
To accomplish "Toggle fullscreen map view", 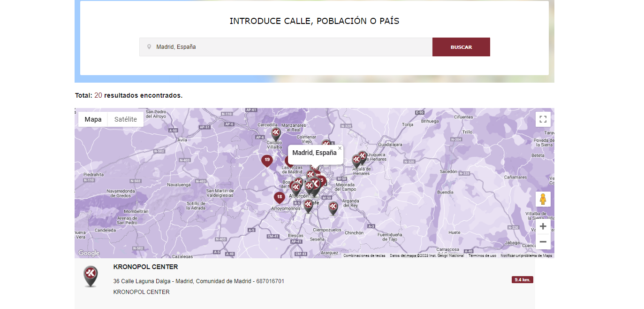I will click(543, 119).
